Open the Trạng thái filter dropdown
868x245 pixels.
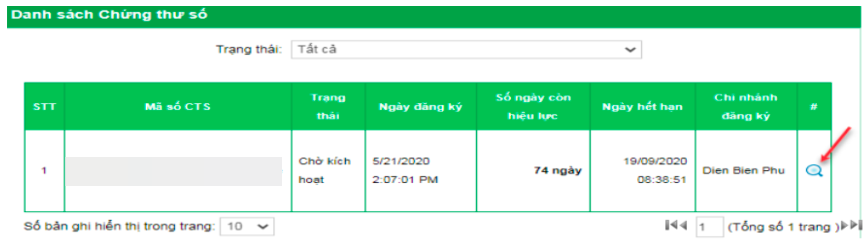466,49
